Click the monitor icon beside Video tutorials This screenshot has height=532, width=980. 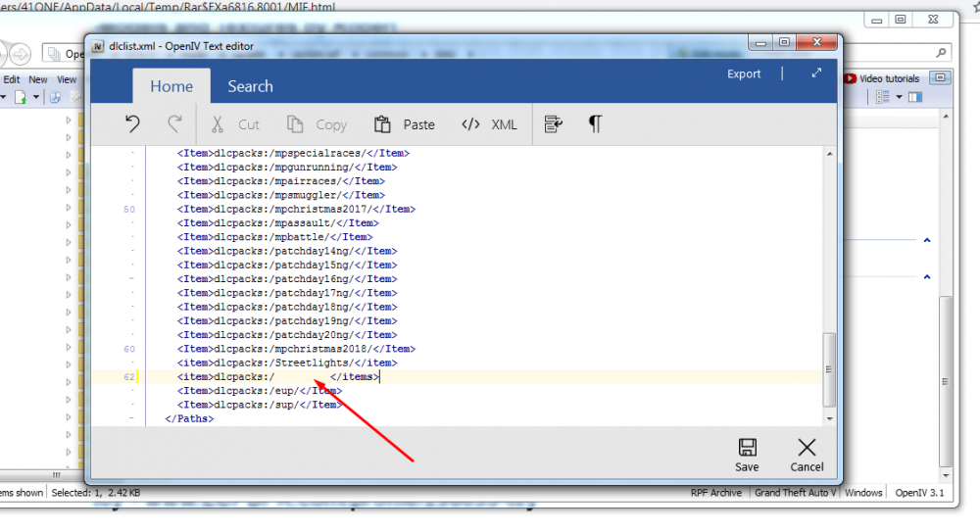(x=940, y=78)
